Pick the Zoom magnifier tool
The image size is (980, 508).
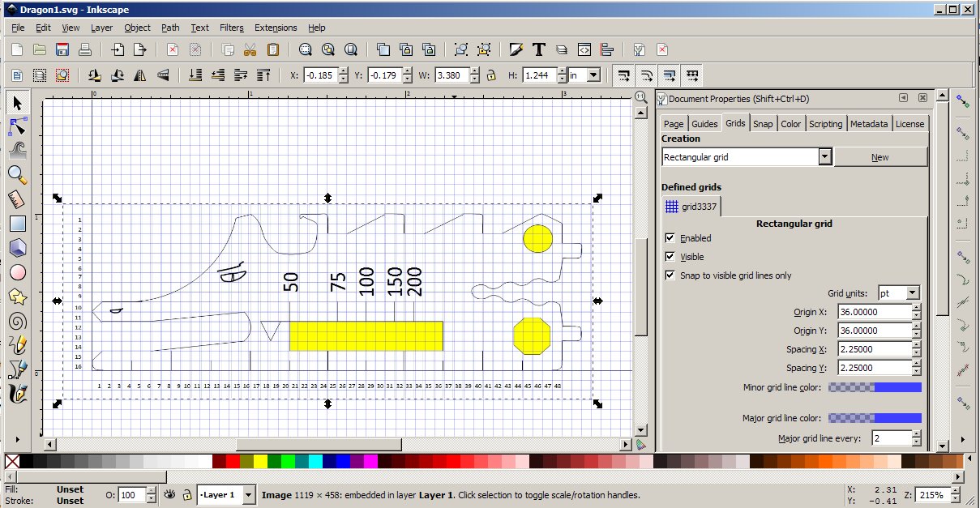(17, 174)
